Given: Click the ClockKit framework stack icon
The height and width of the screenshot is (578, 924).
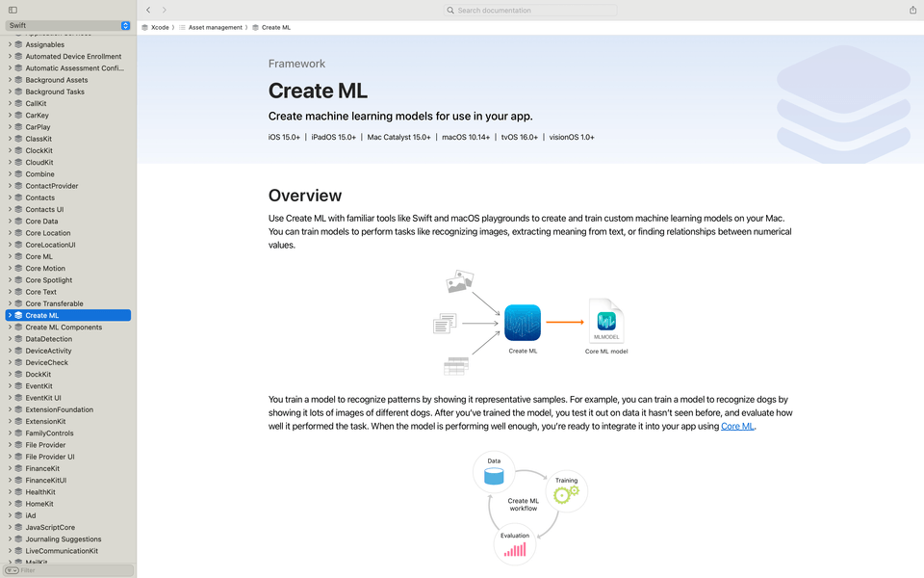Looking at the screenshot, I should (x=19, y=151).
